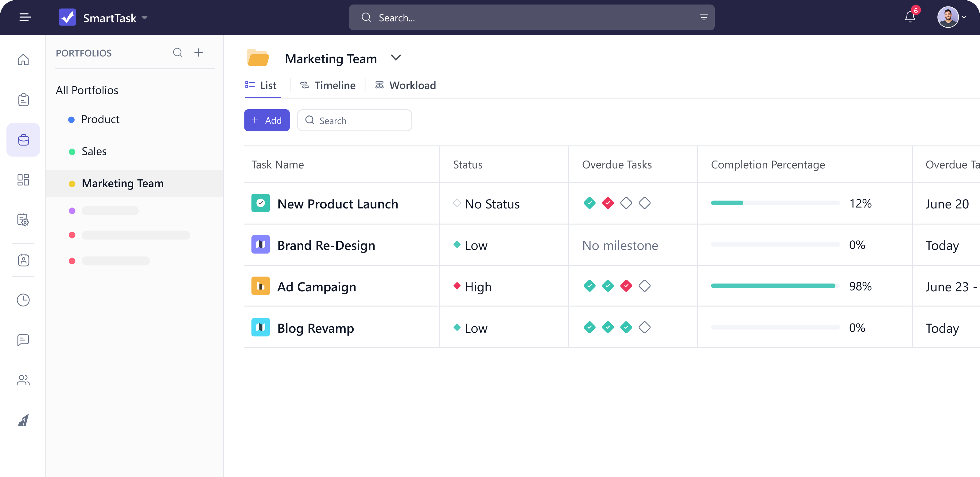Open the Tasks clipboard icon in sidebar
Screen dimensions: 980x477
coord(23,100)
